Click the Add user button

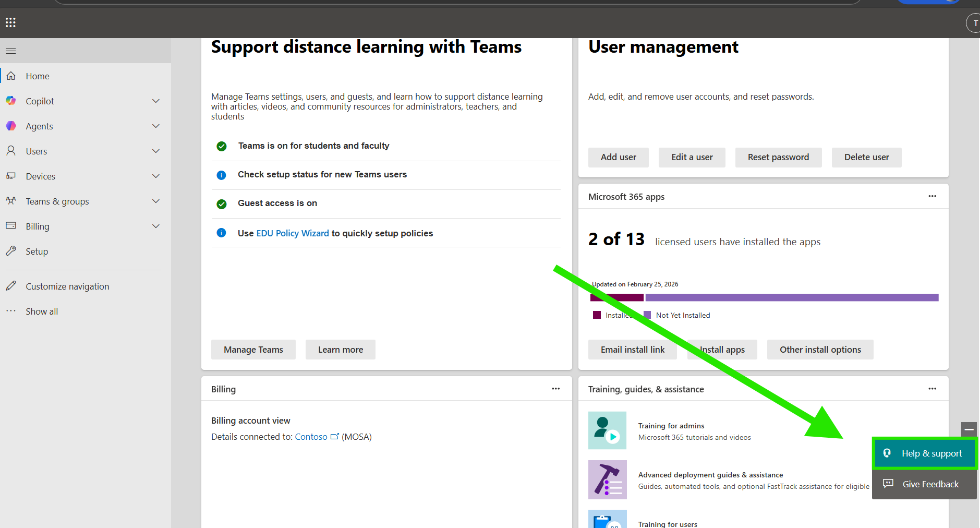pos(619,157)
